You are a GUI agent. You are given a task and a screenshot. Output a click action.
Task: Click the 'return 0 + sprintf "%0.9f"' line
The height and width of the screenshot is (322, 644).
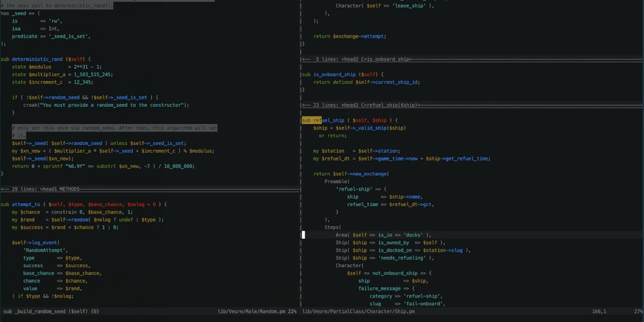click(x=103, y=166)
